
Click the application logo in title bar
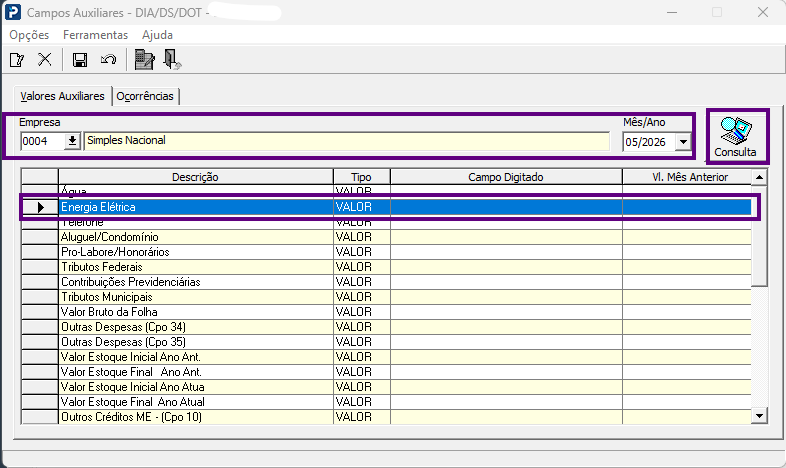(x=13, y=12)
